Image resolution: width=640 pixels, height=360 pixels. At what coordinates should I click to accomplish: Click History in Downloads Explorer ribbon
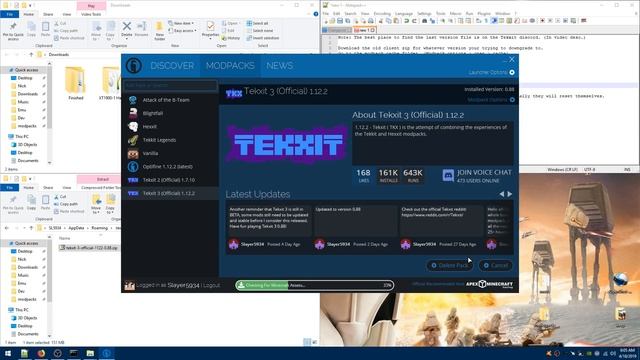click(231, 38)
